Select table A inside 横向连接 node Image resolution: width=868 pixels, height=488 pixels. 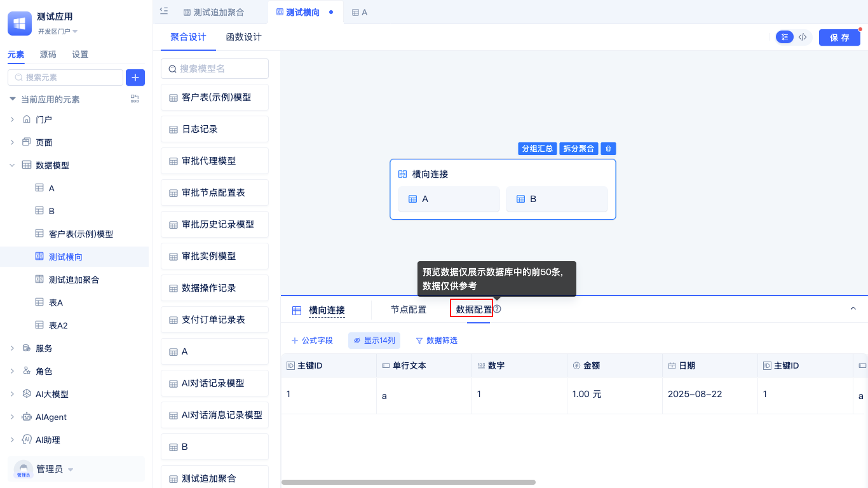[449, 199]
